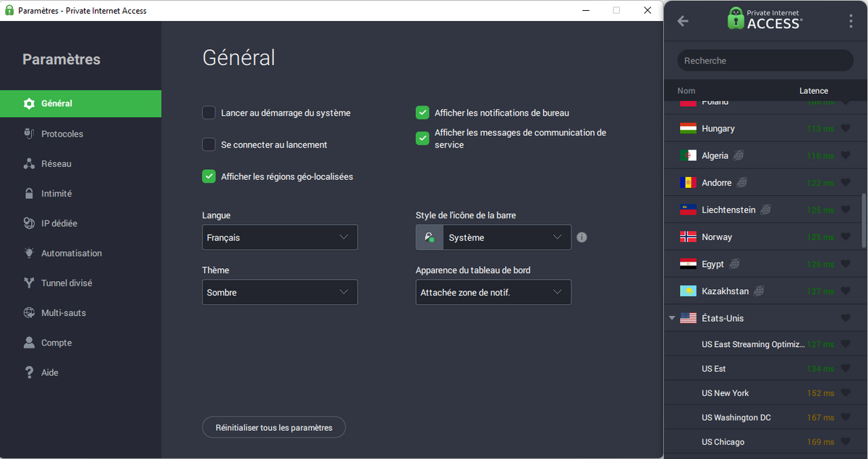Click the geo-located globe icon beside Algeria
The image size is (868, 459).
(739, 155)
